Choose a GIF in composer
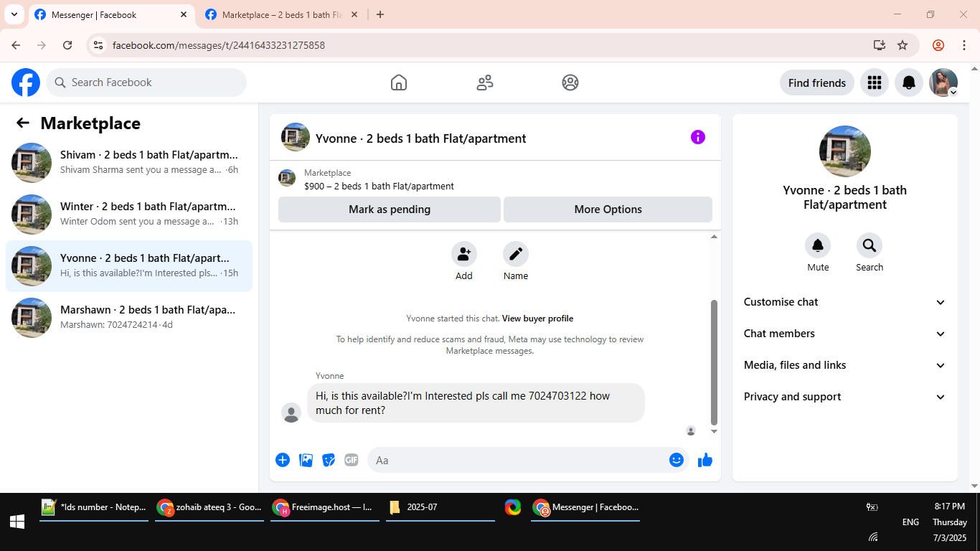Viewport: 980px width, 551px height. [352, 460]
